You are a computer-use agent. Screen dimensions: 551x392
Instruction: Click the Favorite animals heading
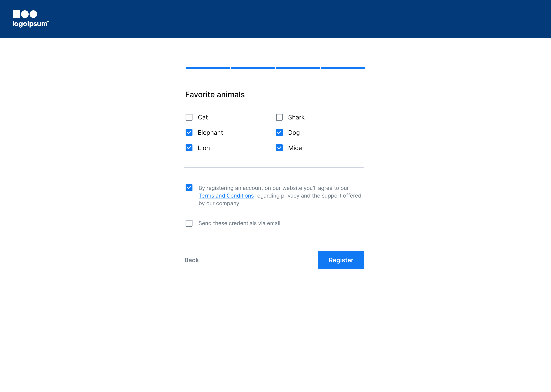[215, 95]
